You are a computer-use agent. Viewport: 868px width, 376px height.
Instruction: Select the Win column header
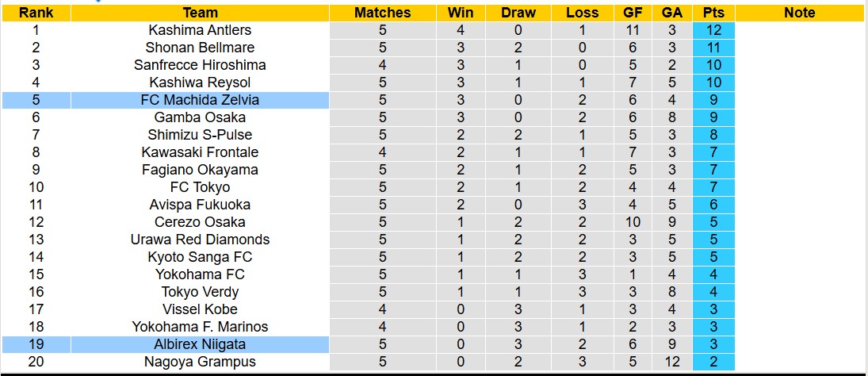click(461, 13)
